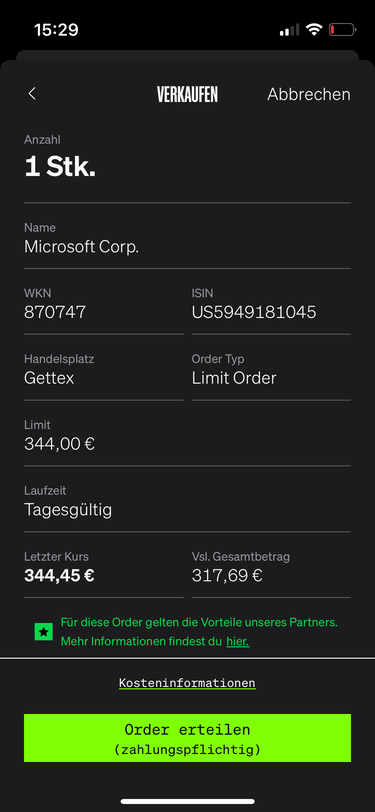Tap the back arrow icon
The image size is (375, 812).
click(32, 94)
